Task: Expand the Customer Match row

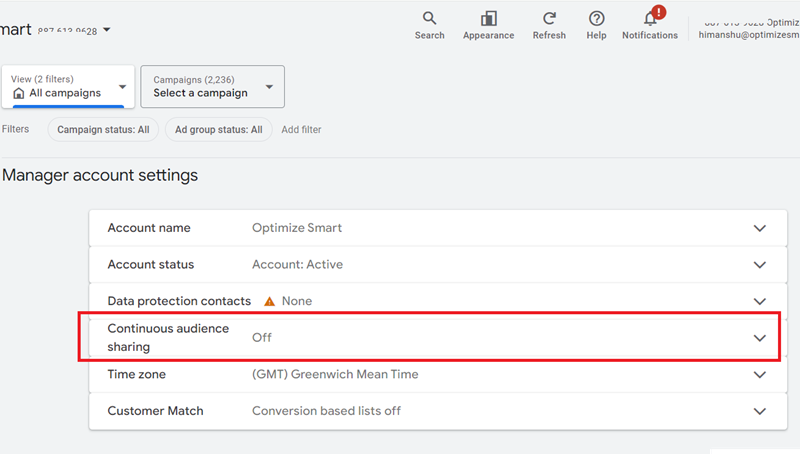Action: tap(759, 411)
